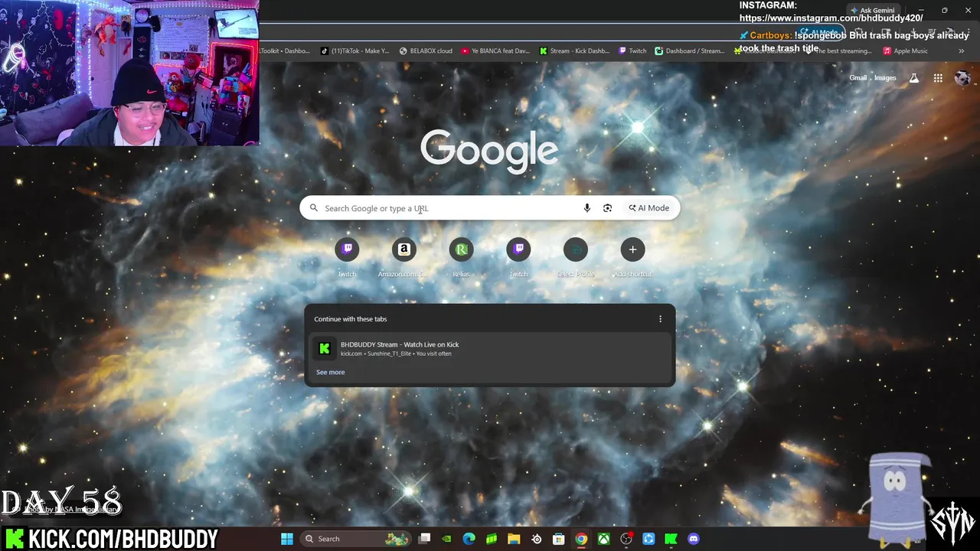Open Discord from the taskbar
The width and height of the screenshot is (980, 551).
694,539
